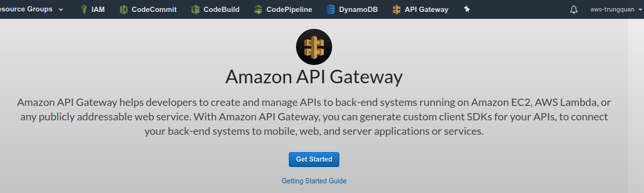The image size is (644, 193).
Task: Select the CodeCommit text label
Action: [x=154, y=9]
